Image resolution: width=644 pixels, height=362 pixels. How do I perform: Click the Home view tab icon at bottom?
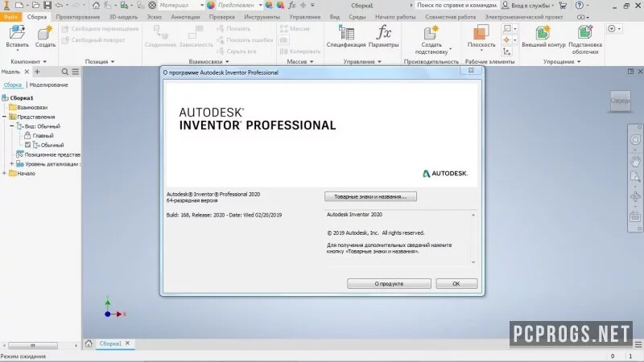pyautogui.click(x=89, y=343)
